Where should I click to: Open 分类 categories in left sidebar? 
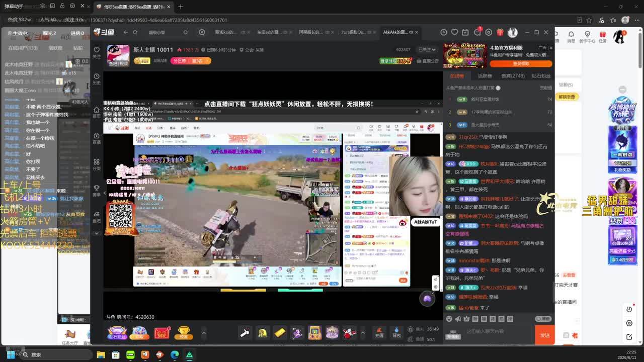pyautogui.click(x=97, y=164)
